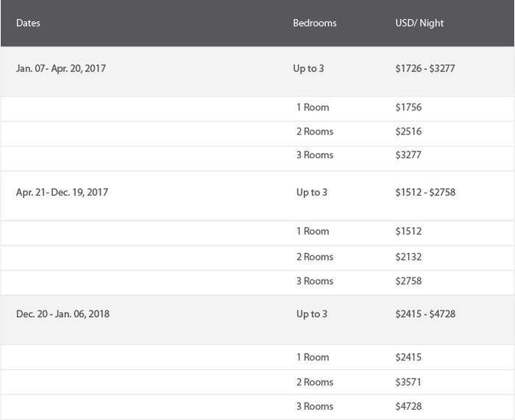Click the $3277 three-room price

pos(408,154)
